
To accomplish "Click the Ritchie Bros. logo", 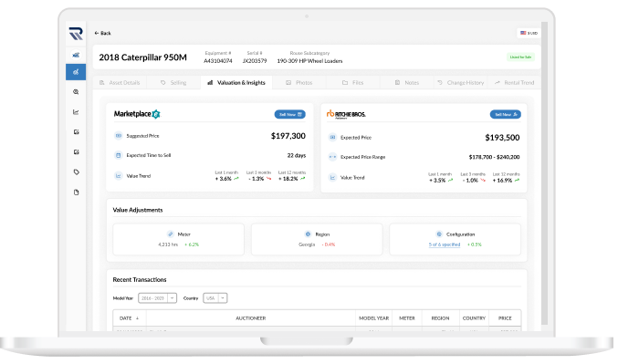I will tap(346, 114).
